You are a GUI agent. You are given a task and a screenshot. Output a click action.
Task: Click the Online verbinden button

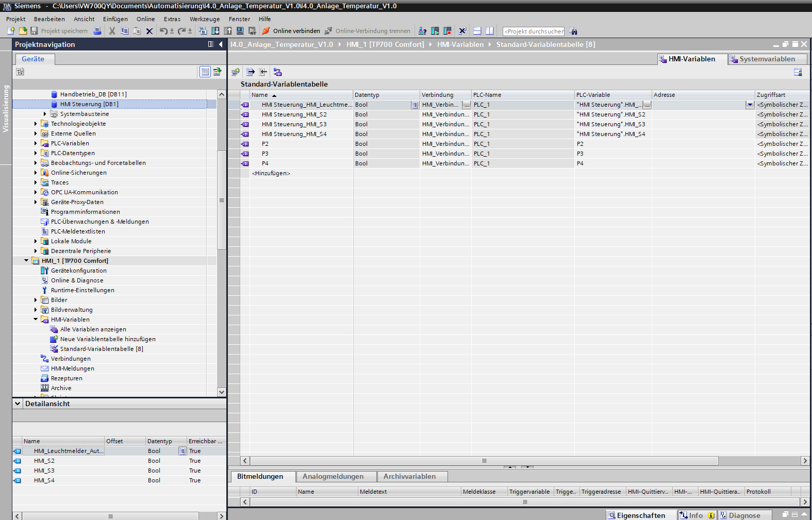pyautogui.click(x=291, y=31)
